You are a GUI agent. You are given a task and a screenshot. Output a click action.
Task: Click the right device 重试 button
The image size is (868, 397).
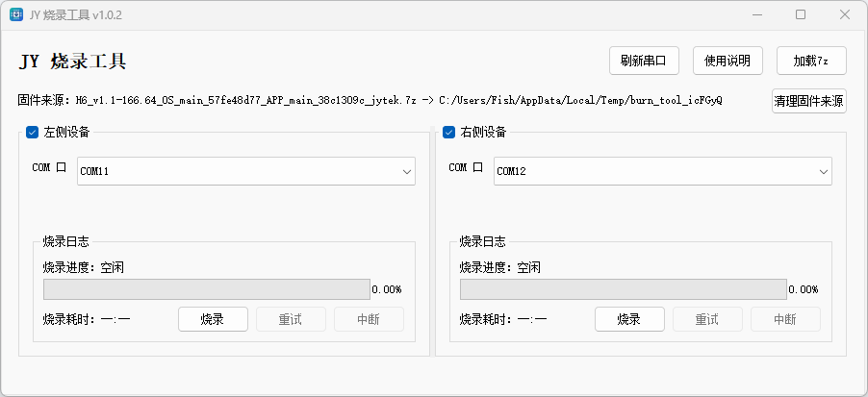pyautogui.click(x=707, y=319)
